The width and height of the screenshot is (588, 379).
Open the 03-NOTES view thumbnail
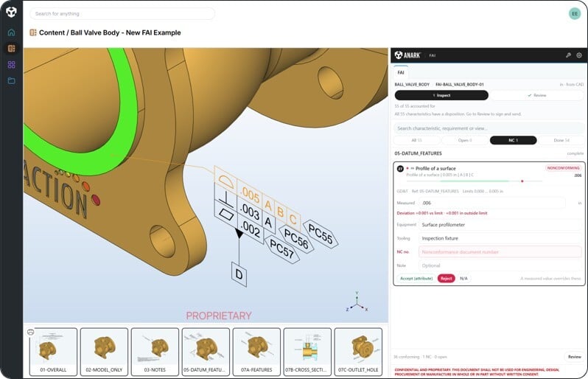point(155,352)
